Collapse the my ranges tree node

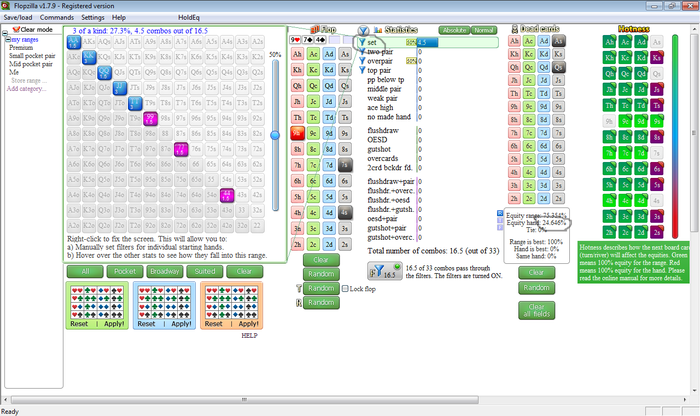click(x=8, y=39)
